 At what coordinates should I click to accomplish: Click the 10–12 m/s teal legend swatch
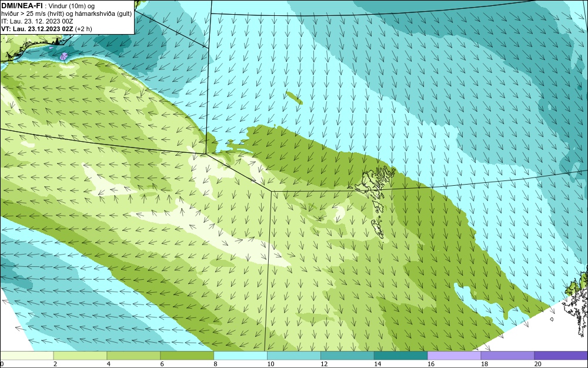tap(294, 356)
